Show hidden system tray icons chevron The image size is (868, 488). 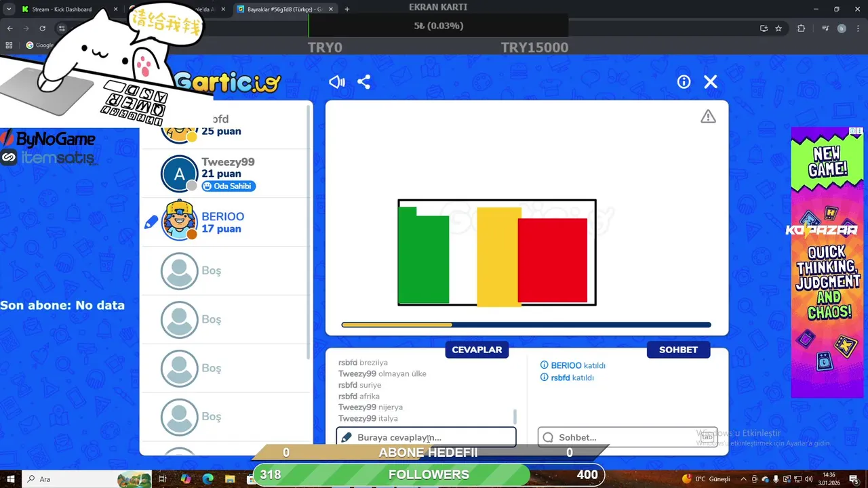coord(743,479)
